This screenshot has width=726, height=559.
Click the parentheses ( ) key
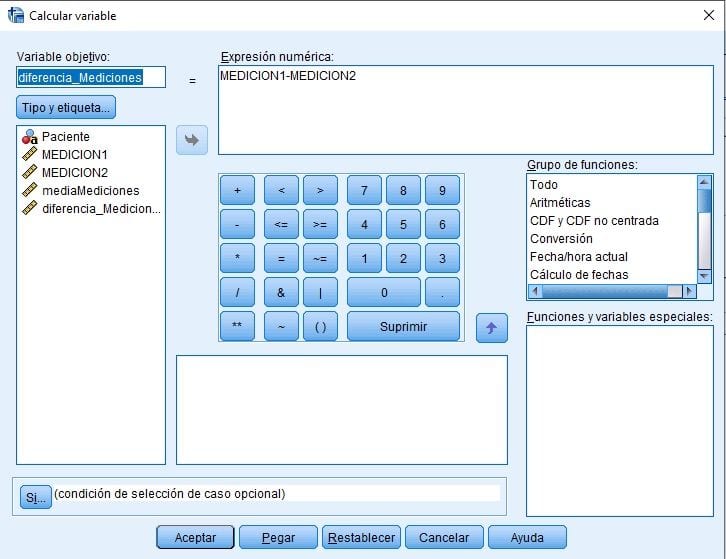[x=320, y=327]
